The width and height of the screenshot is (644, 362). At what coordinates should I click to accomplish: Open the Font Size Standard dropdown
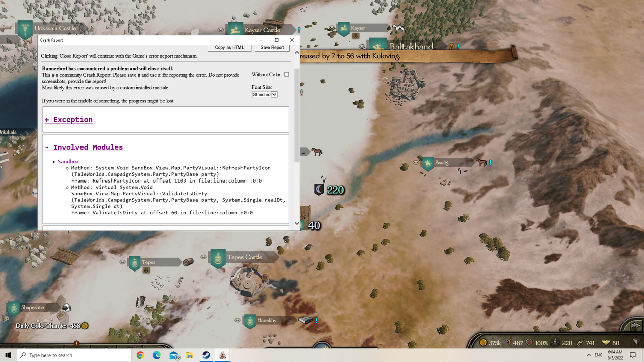coord(265,94)
